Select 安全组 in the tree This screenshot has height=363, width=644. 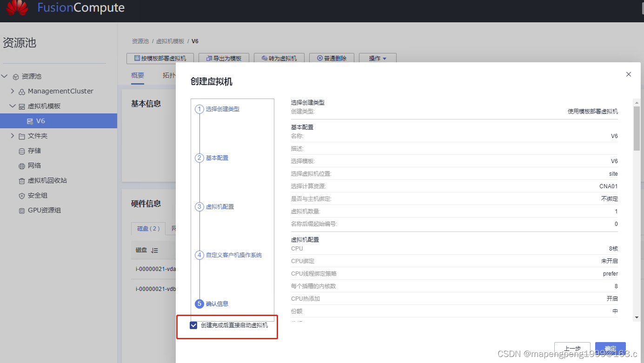coord(38,196)
